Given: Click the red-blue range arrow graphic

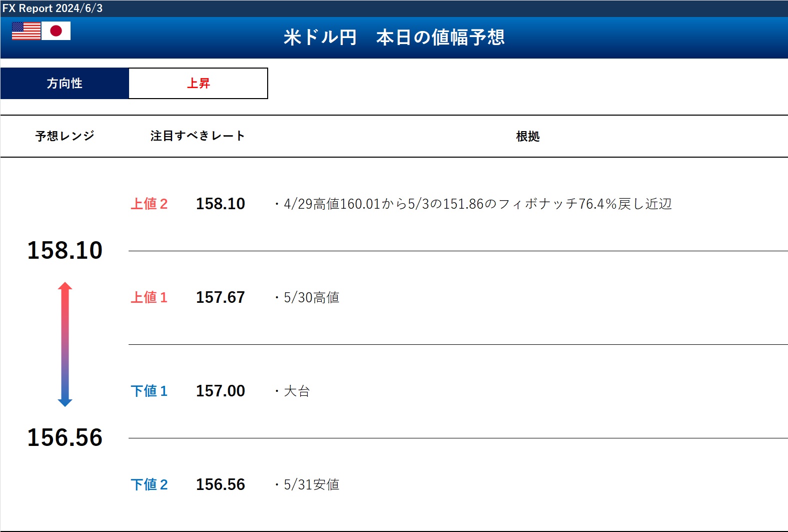Looking at the screenshot, I should click(65, 344).
